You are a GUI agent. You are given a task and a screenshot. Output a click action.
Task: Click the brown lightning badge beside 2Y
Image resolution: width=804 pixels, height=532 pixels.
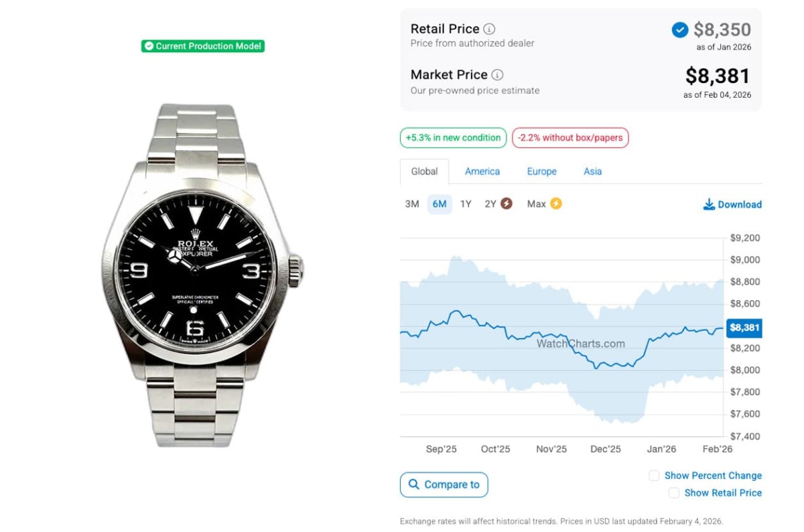click(x=507, y=204)
